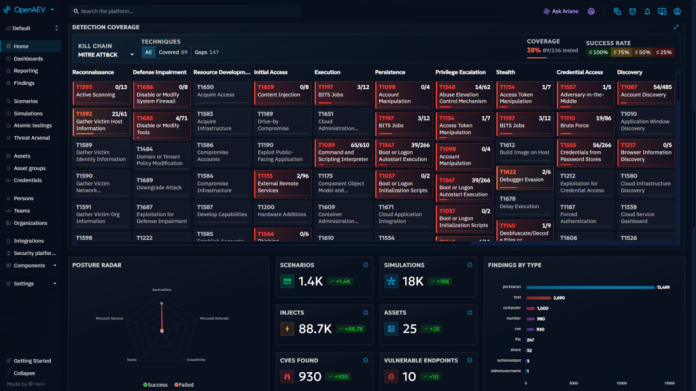Select the ≤25% success rate swatch

664,52
